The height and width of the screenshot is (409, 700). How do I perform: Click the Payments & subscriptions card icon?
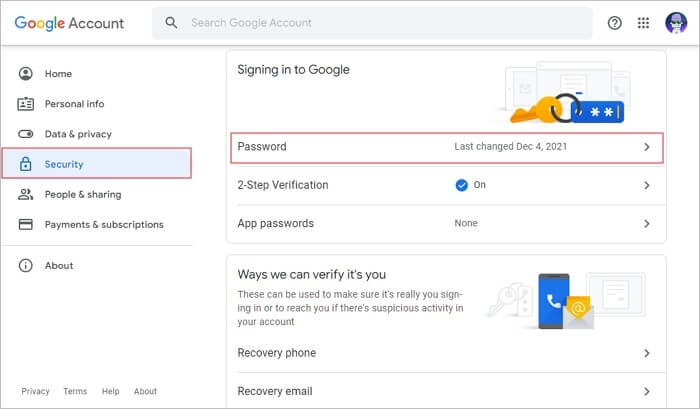point(26,224)
